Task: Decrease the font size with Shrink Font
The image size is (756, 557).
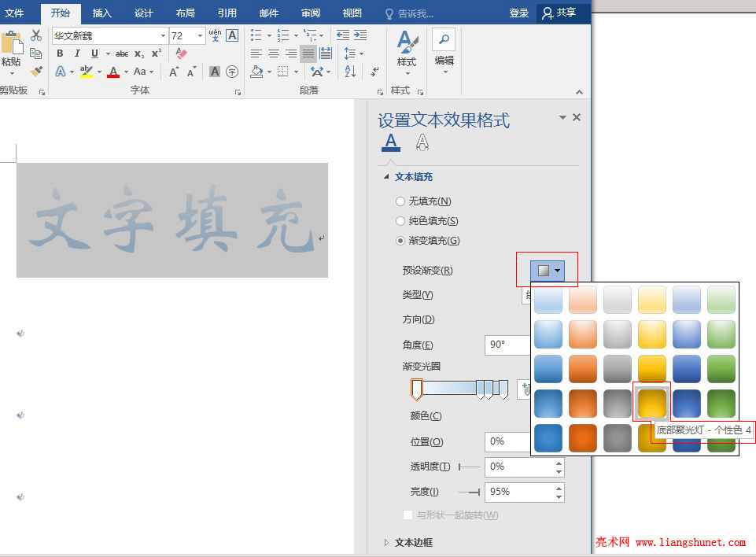Action: 191,72
